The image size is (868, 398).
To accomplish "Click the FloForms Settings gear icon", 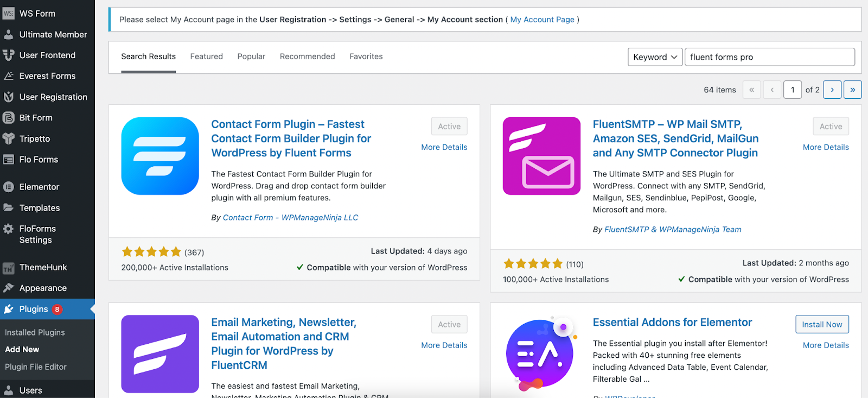I will pos(9,229).
